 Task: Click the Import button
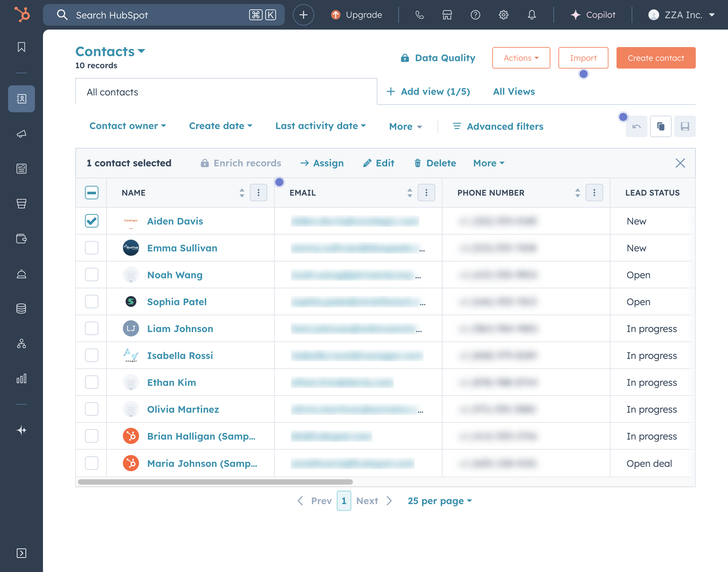[583, 58]
